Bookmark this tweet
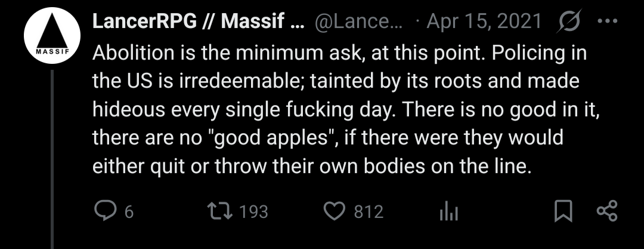This screenshot has width=644, height=249. tap(562, 211)
